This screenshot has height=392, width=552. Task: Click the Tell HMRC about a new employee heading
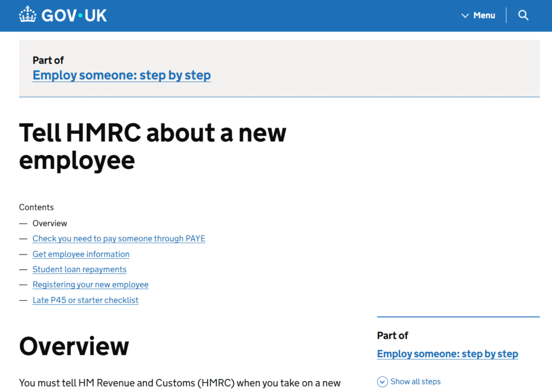click(x=153, y=146)
